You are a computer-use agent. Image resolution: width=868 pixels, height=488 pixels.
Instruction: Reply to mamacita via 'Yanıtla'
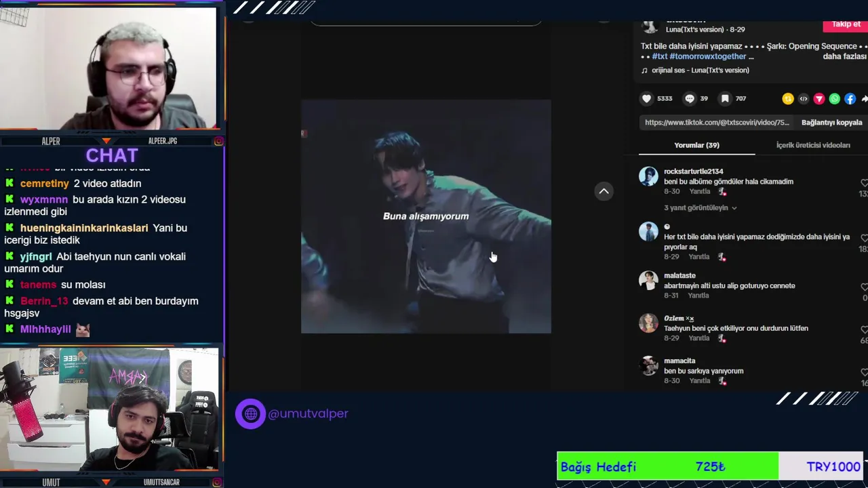(699, 381)
